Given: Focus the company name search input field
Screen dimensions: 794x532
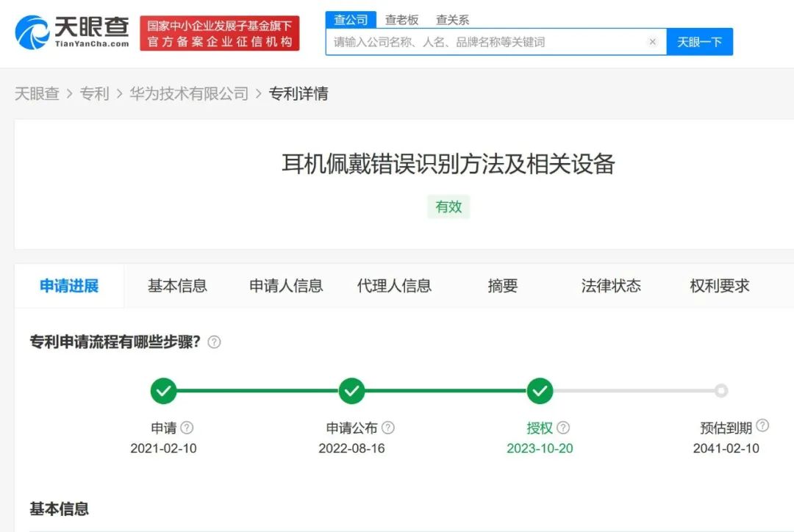Looking at the screenshot, I should click(496, 42).
